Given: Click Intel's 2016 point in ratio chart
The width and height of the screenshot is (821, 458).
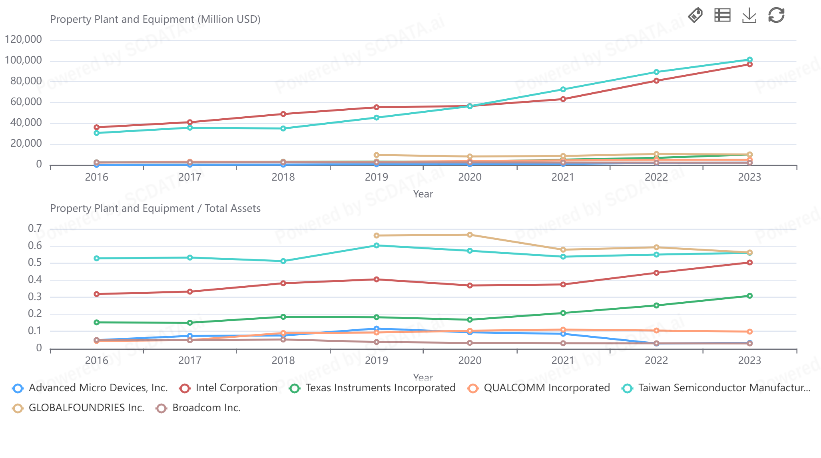Looking at the screenshot, I should coord(97,294).
